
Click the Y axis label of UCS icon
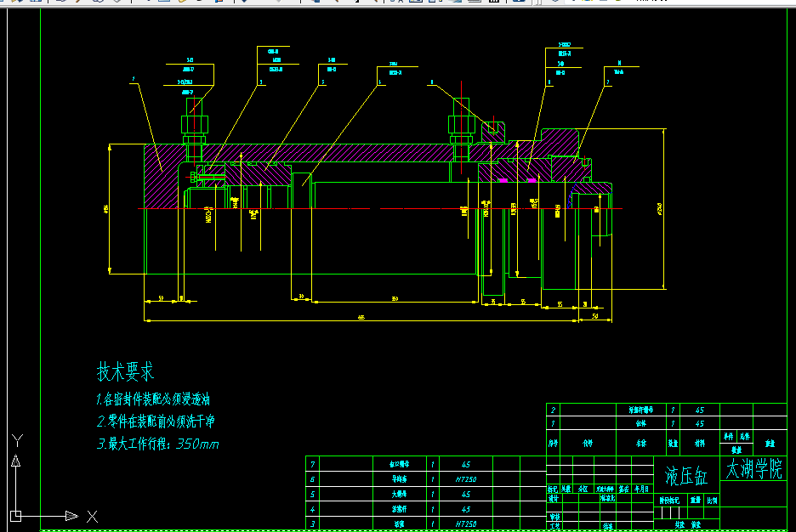pyautogui.click(x=17, y=440)
